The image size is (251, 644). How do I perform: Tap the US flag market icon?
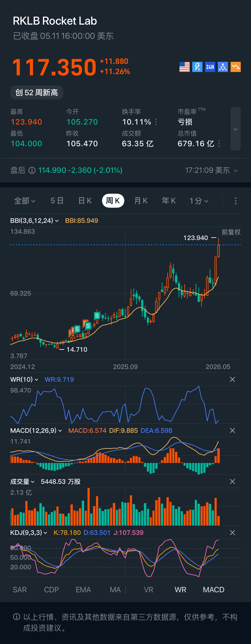(184, 67)
